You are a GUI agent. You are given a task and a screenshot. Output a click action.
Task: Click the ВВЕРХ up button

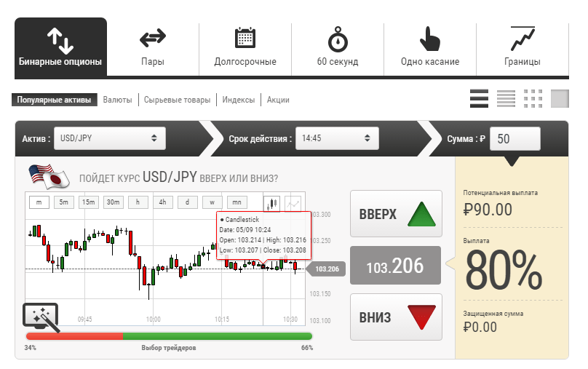pos(396,214)
